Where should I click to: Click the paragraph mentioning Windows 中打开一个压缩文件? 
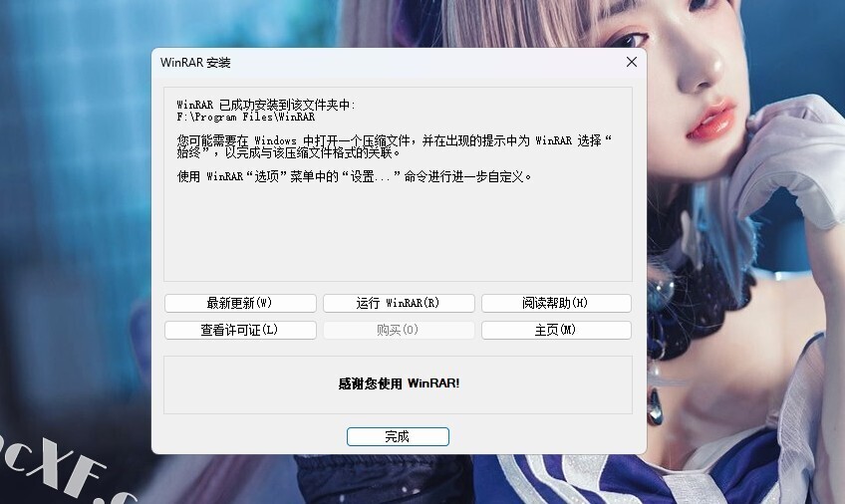[395, 146]
